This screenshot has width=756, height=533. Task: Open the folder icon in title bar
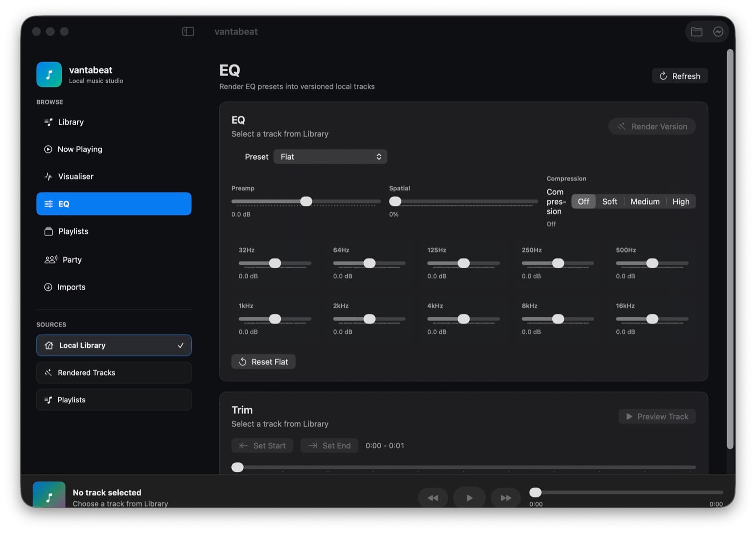pos(696,32)
